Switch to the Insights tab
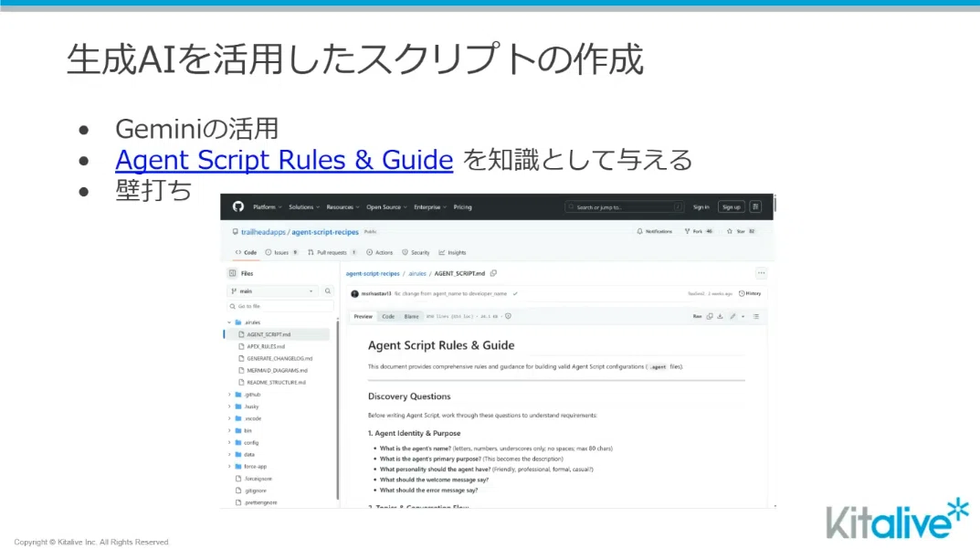980x549 pixels. click(x=452, y=253)
